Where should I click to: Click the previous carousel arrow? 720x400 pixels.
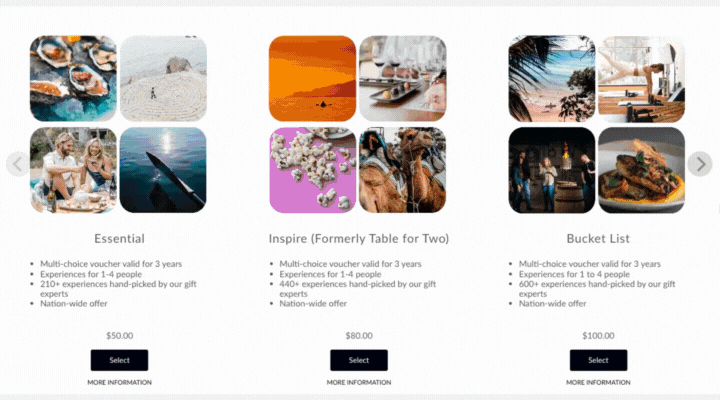tap(17, 164)
